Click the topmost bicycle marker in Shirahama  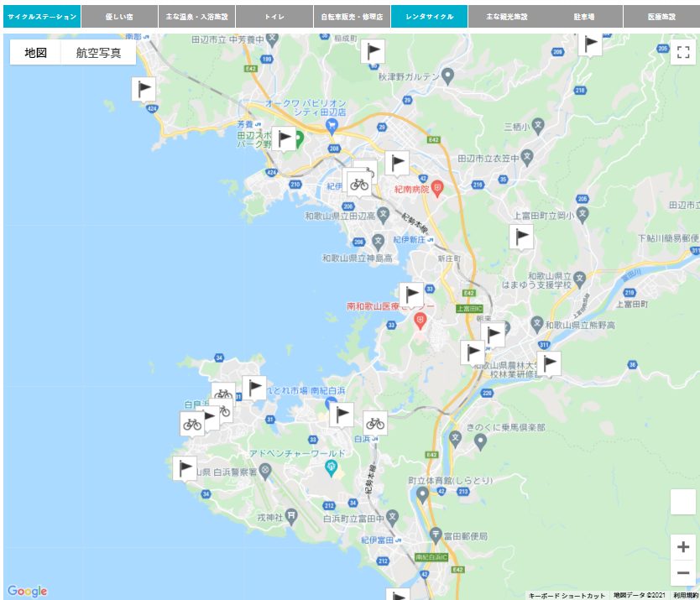(222, 391)
